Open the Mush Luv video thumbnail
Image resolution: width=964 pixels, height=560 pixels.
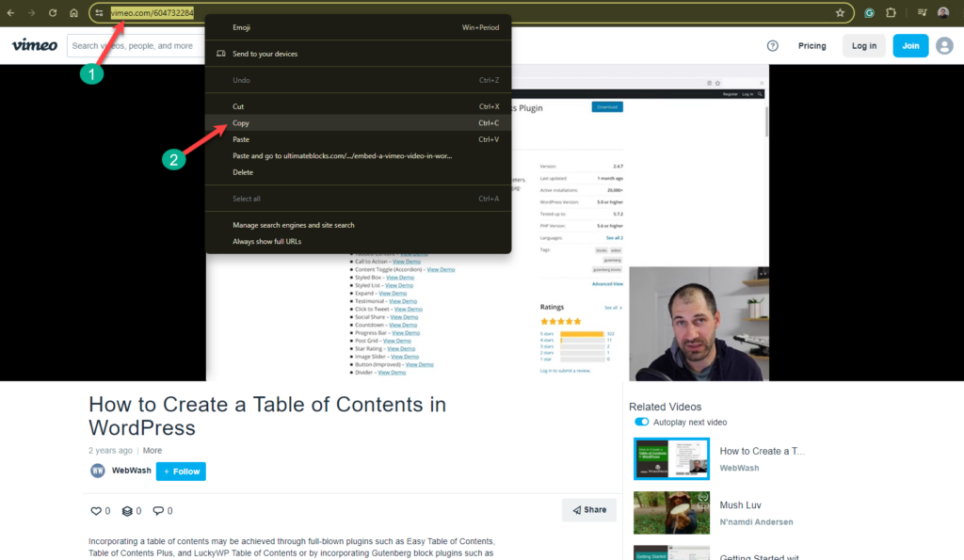pos(671,513)
